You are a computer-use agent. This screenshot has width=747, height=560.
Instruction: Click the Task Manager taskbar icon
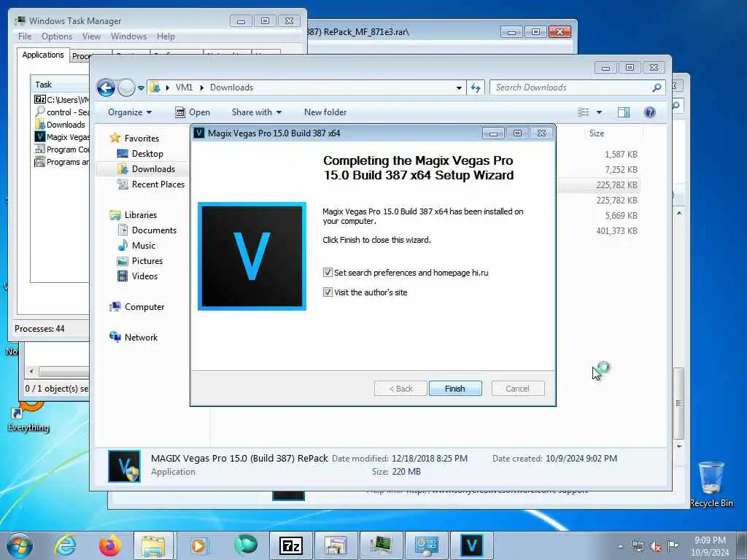381,545
